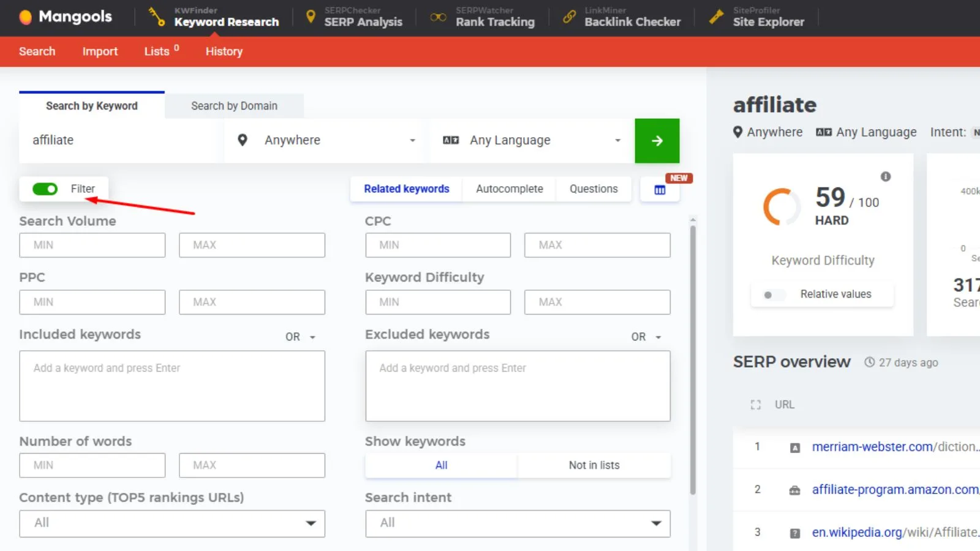Open Included keywords OR dropdown
The height and width of the screenshot is (551, 980).
point(300,337)
